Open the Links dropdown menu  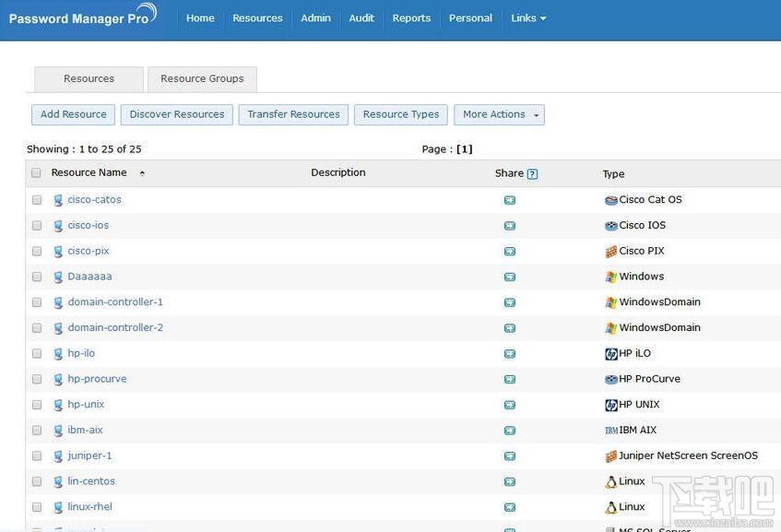pyautogui.click(x=528, y=18)
